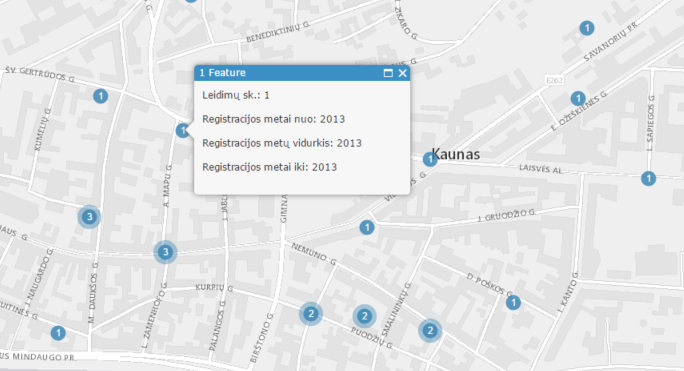Maximize the 1 Feature popup
The width and height of the screenshot is (684, 371).
[x=388, y=73]
